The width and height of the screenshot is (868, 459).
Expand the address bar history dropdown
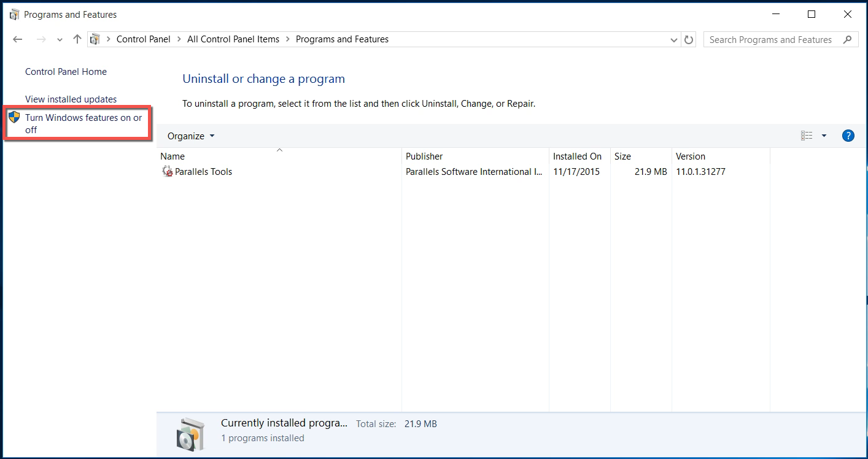point(674,40)
